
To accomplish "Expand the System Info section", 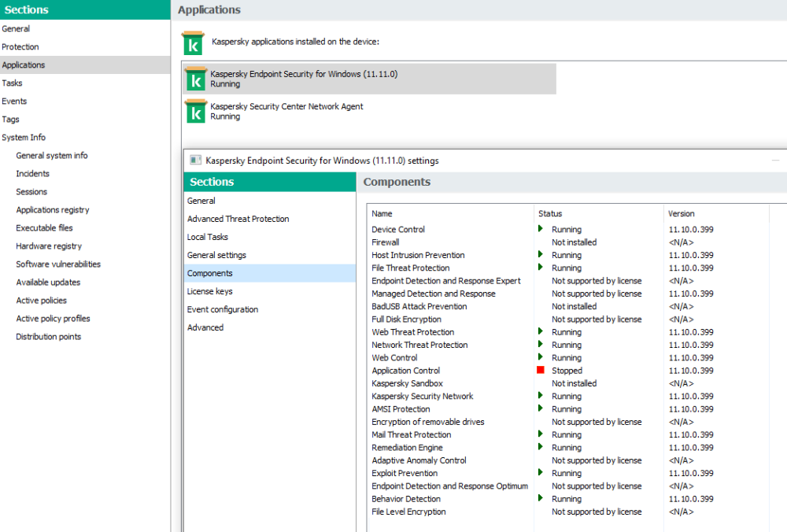I will pos(24,138).
